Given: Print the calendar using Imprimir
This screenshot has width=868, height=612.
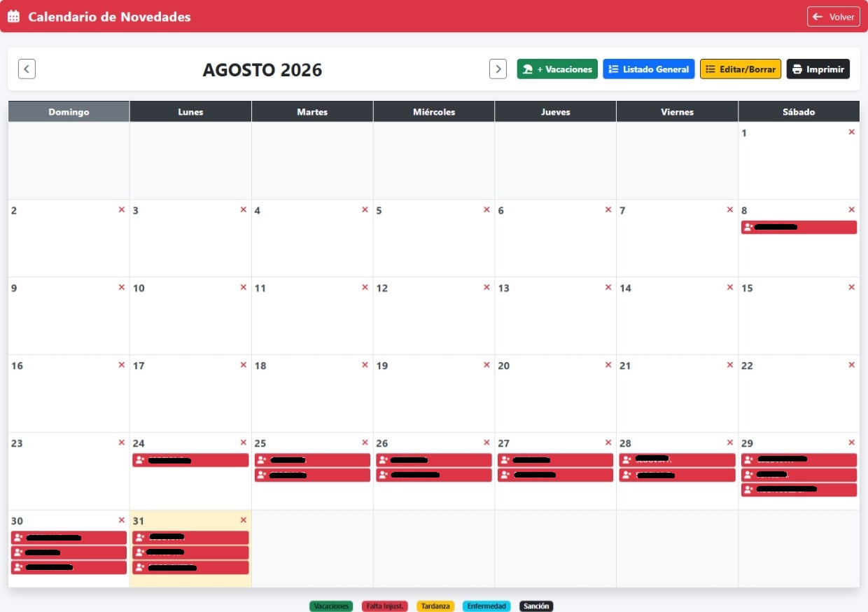Looking at the screenshot, I should pos(818,69).
